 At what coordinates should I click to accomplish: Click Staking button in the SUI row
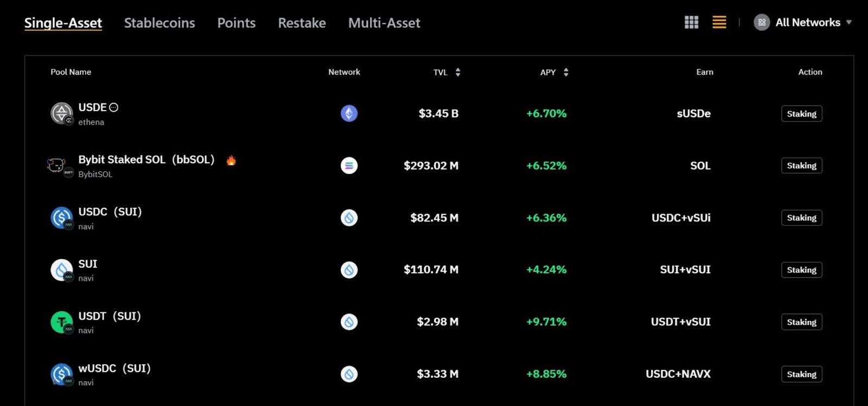[x=802, y=270]
